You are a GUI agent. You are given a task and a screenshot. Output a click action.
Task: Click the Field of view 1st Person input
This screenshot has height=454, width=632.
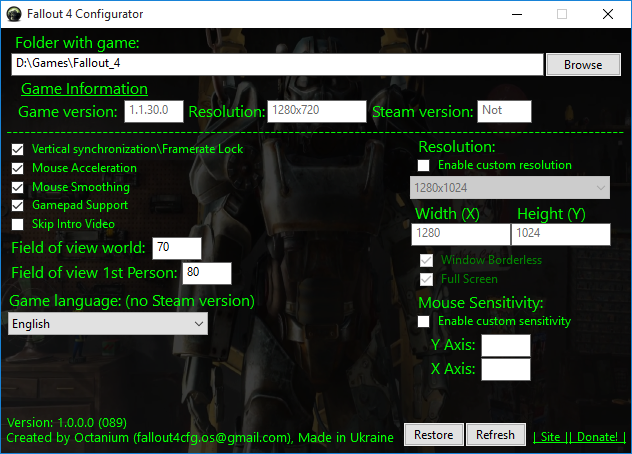pyautogui.click(x=207, y=273)
